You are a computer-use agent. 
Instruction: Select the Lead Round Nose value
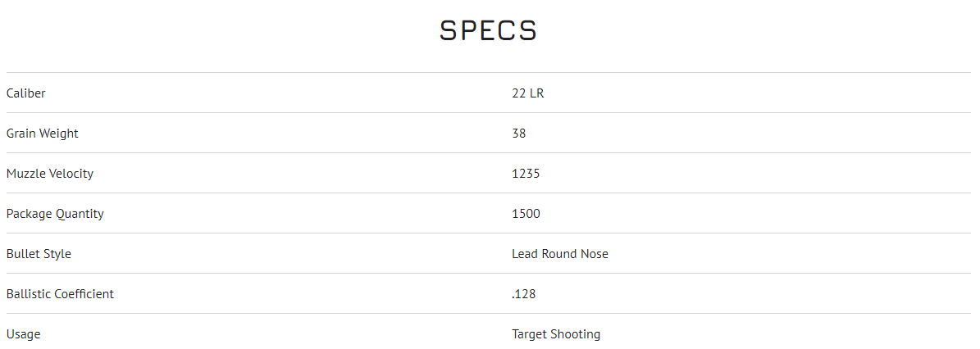click(x=560, y=254)
